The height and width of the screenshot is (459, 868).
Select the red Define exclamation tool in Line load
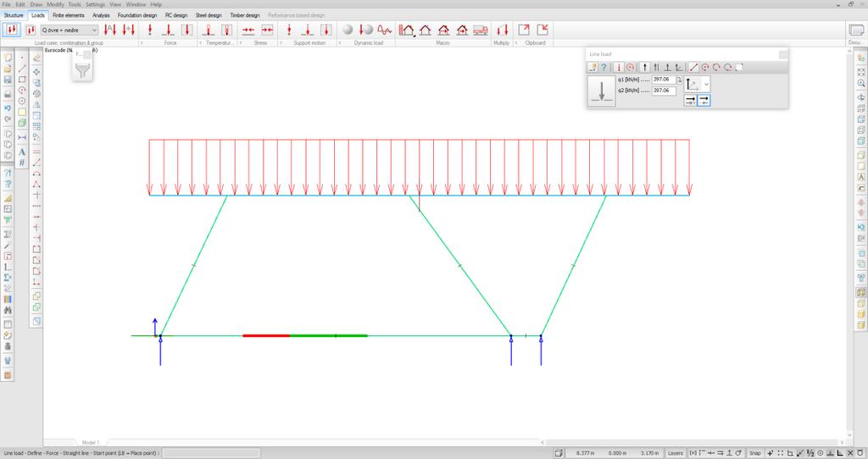coord(619,68)
